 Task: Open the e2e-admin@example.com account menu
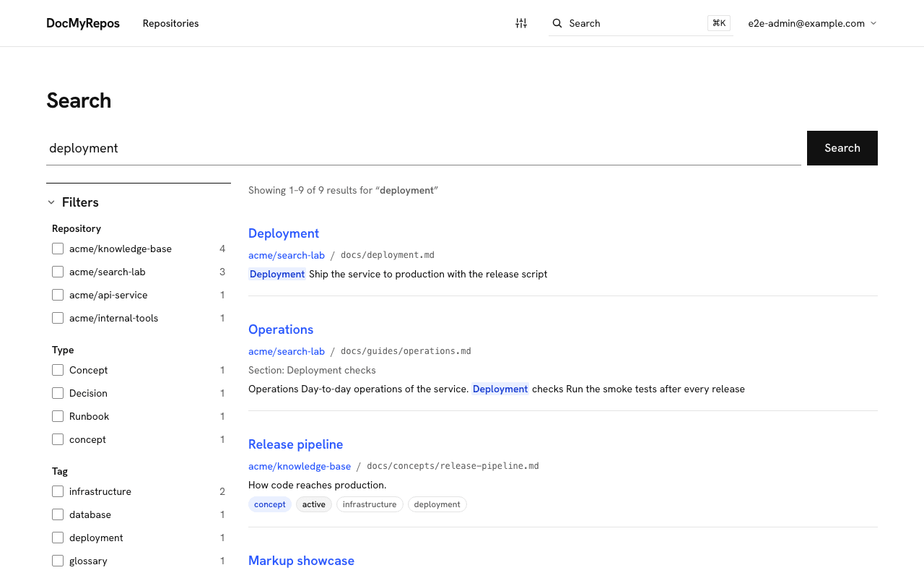coord(812,23)
